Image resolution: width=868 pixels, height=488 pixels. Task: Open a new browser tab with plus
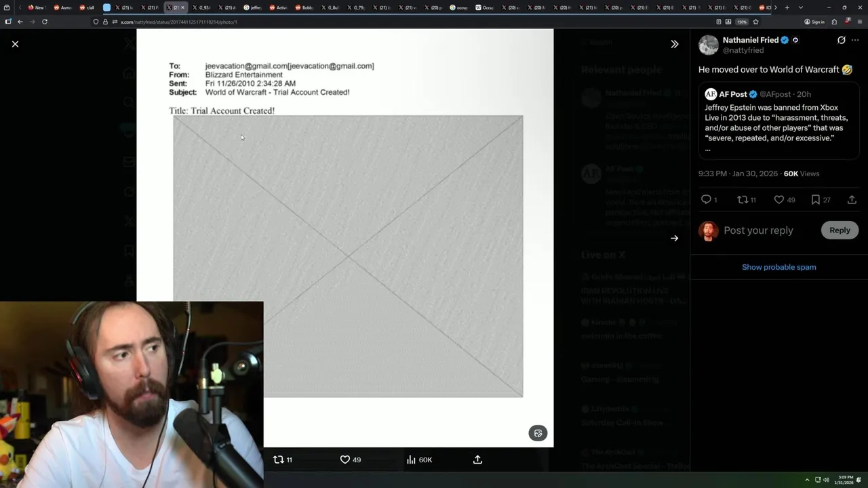coord(787,7)
